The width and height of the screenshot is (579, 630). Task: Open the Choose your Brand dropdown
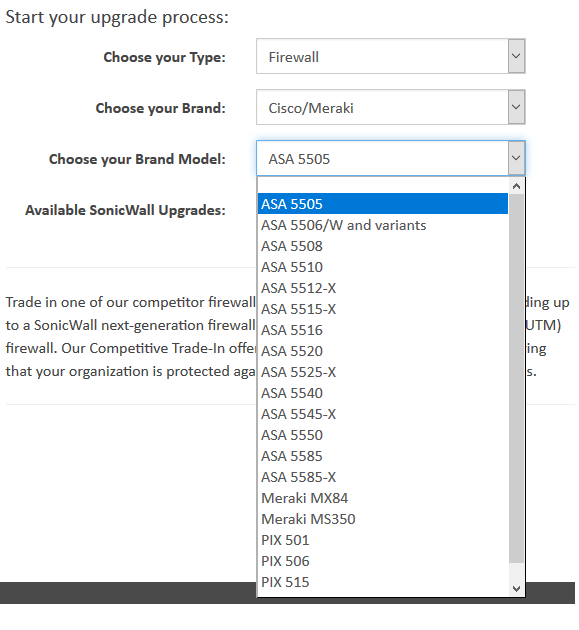391,107
